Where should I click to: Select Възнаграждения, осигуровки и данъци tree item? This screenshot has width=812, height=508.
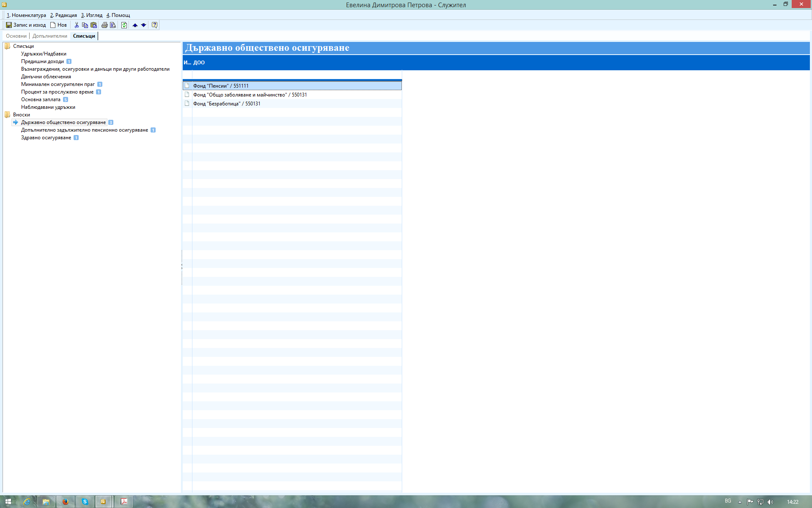pyautogui.click(x=95, y=69)
